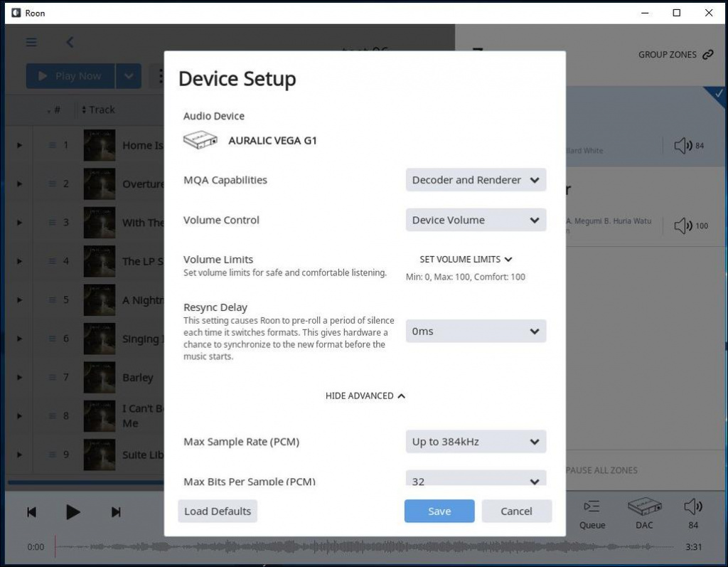Maximize the Roon window

tap(677, 13)
